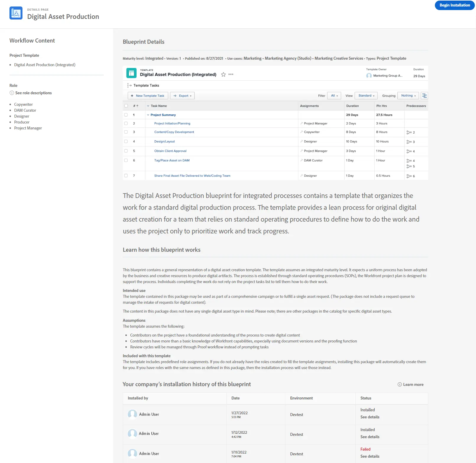This screenshot has height=463, width=476.
Task: Click the 'DAM Curator' role in sidebar
Action: pos(25,110)
